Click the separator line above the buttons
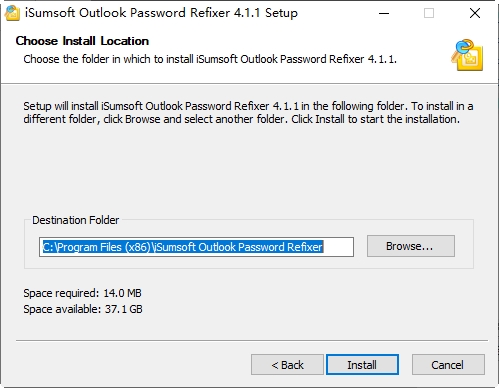The height and width of the screenshot is (388, 499). click(x=252, y=341)
